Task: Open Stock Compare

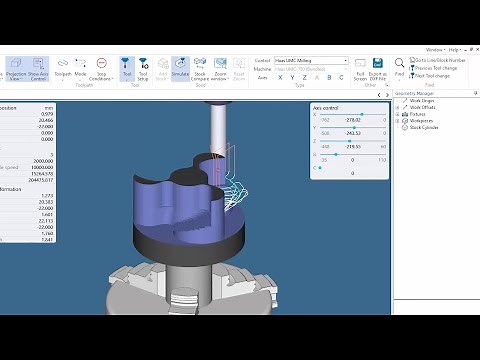Action: (x=200, y=69)
